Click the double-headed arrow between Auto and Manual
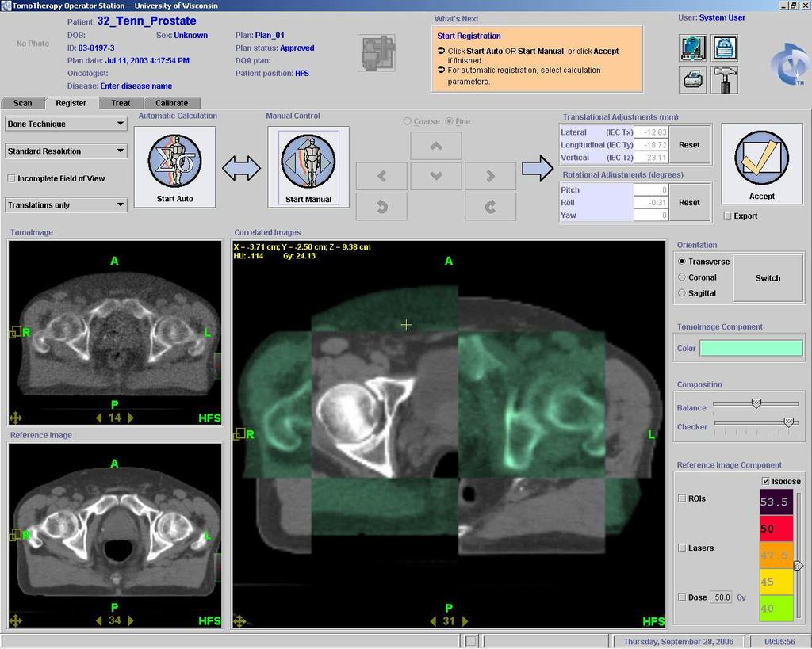The image size is (812, 649). (x=241, y=168)
